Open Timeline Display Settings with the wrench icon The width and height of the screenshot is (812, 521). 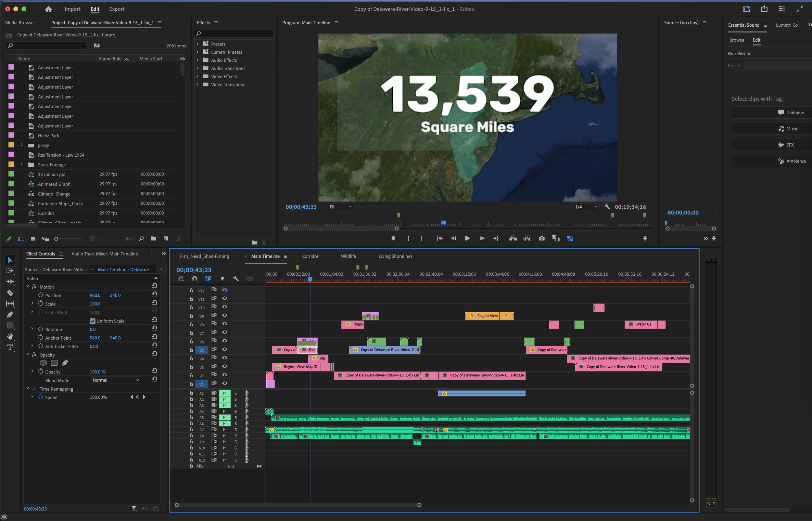[x=236, y=279]
